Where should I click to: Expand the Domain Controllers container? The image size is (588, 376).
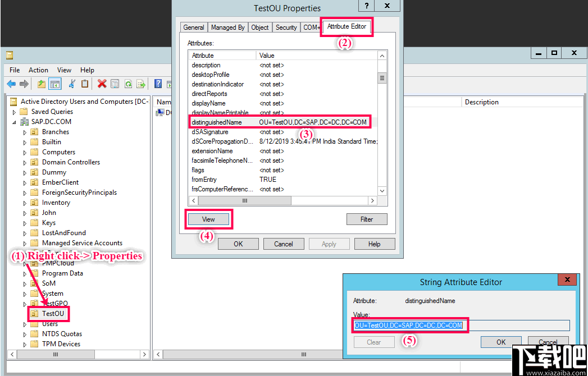pos(24,162)
